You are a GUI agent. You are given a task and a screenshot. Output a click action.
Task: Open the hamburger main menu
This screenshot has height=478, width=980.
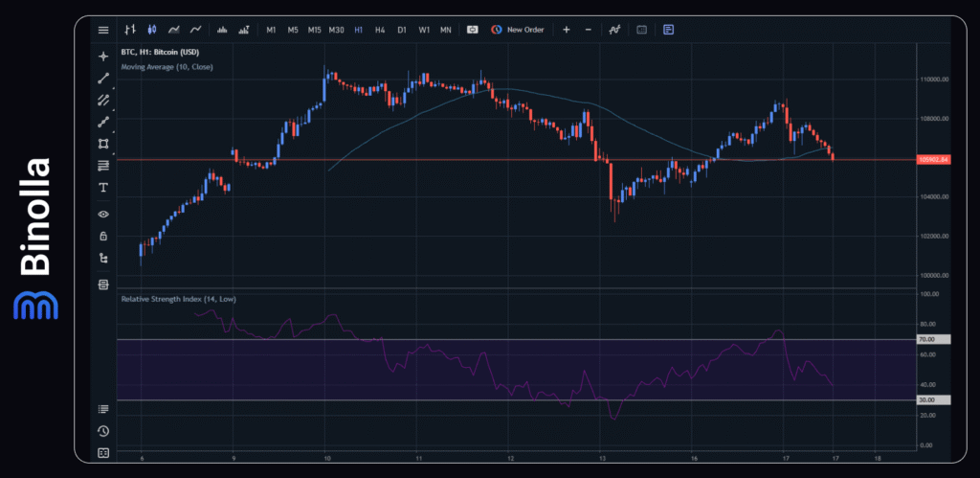(103, 30)
